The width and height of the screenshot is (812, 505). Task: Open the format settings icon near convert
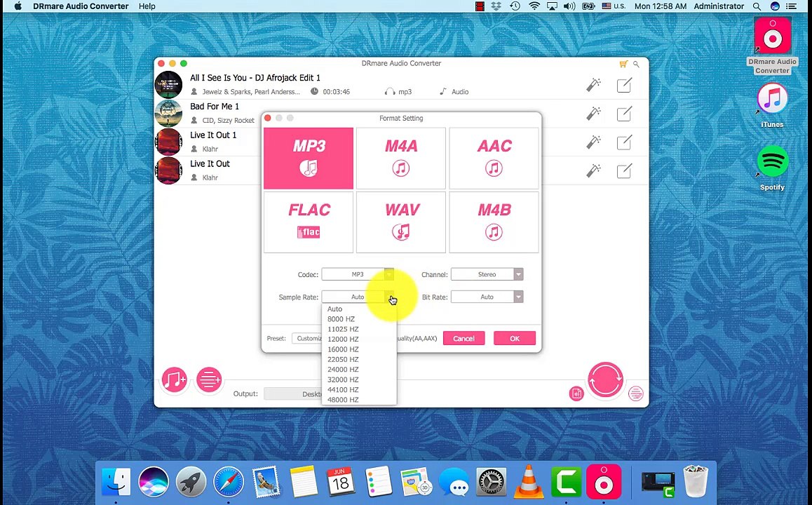[x=576, y=393]
